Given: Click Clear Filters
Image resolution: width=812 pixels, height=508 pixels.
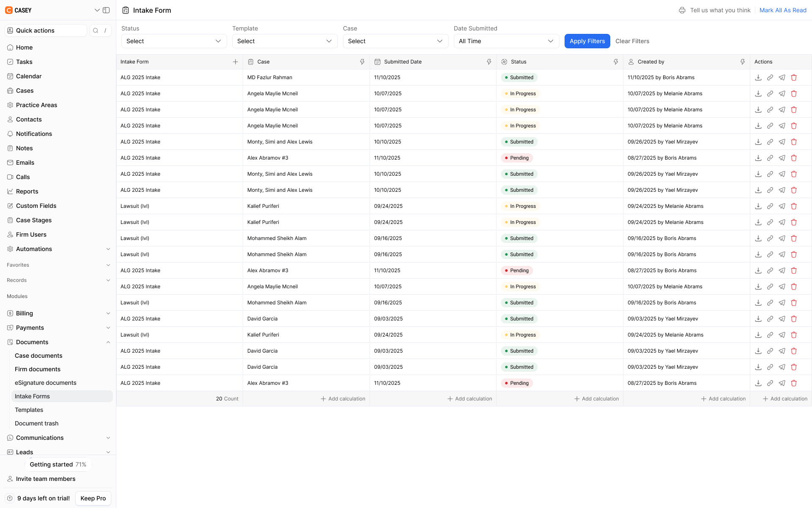Looking at the screenshot, I should 632,41.
